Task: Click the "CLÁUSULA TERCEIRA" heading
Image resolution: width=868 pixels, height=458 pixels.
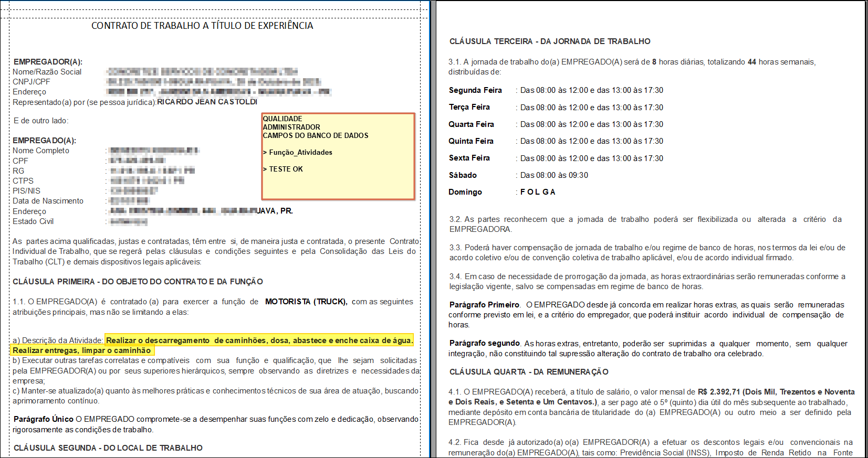Action: [550, 41]
